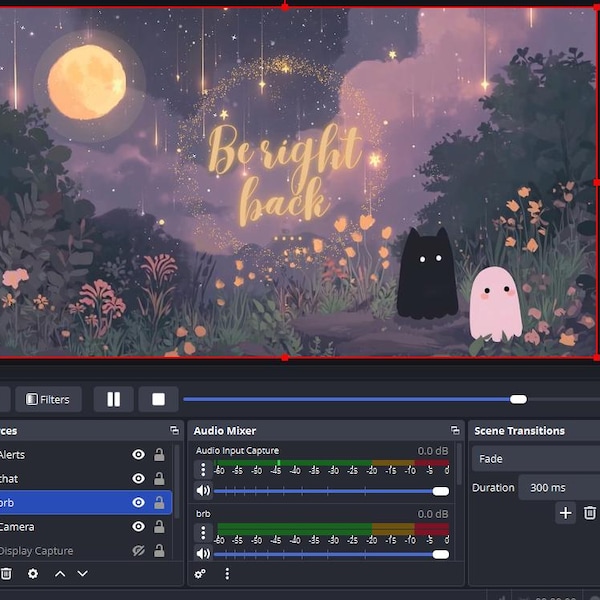This screenshot has width=600, height=600.
Task: Toggle the lock on the Alerts source
Action: click(x=159, y=455)
